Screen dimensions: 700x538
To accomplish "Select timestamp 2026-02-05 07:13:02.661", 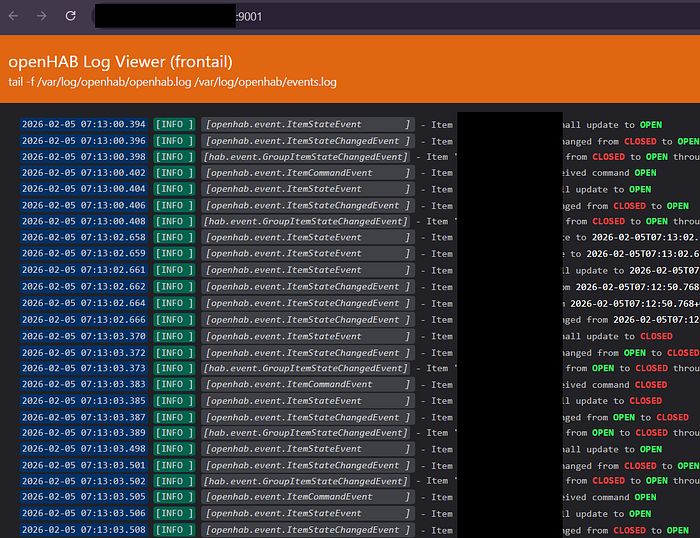I will coord(84,270).
